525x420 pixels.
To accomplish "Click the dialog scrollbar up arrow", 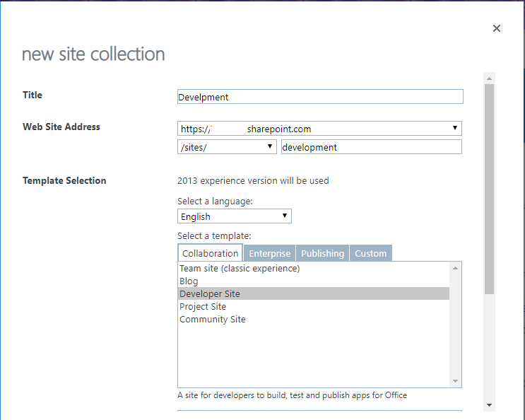I will click(x=489, y=78).
